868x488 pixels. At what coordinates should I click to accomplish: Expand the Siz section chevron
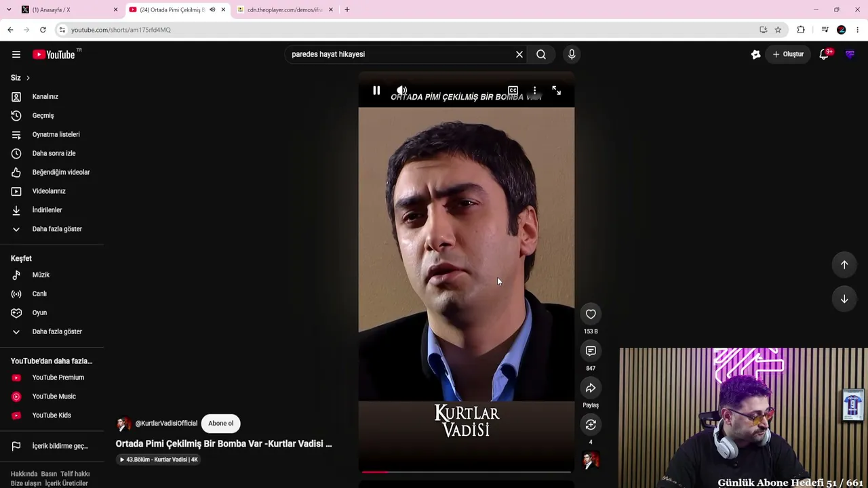[x=28, y=78]
